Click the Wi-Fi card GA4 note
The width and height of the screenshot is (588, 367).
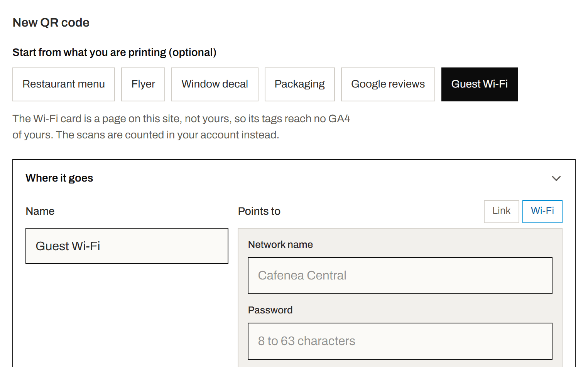coord(181,127)
